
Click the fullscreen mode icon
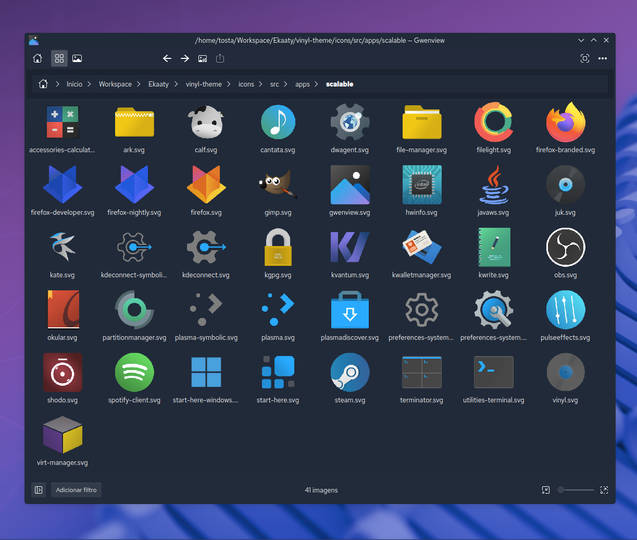coord(585,59)
